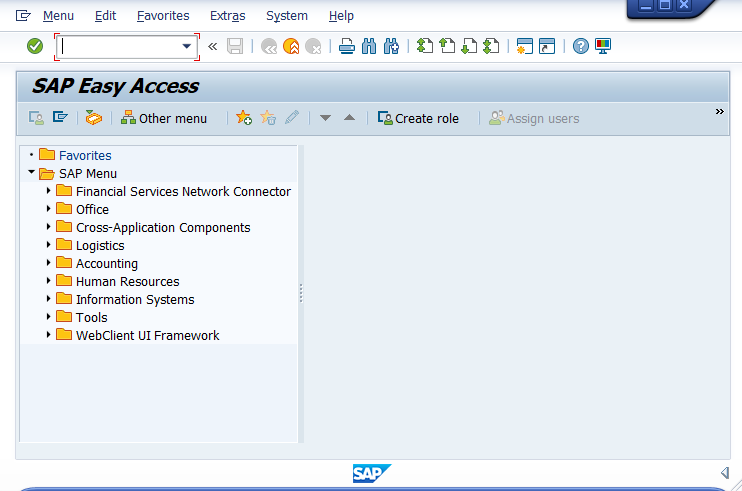
Task: Click the Back navigation icon
Action: click(269, 46)
